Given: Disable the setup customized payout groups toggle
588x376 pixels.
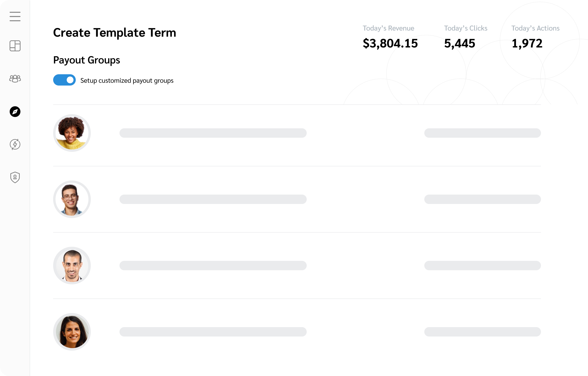Looking at the screenshot, I should pyautogui.click(x=64, y=80).
